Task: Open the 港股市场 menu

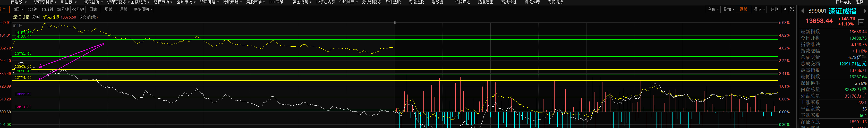Action: 233,2
